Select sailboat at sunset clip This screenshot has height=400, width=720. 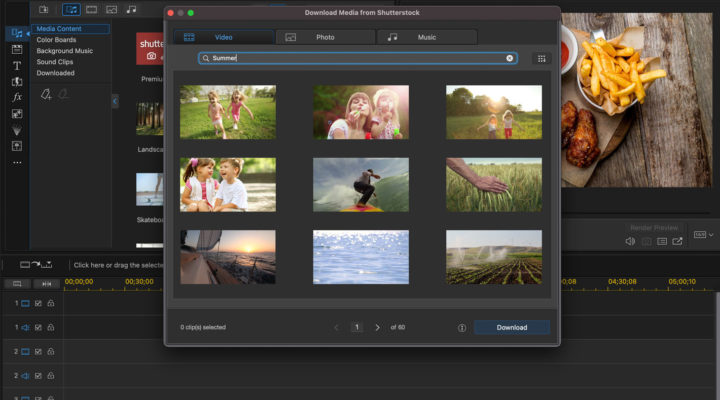pyautogui.click(x=228, y=257)
